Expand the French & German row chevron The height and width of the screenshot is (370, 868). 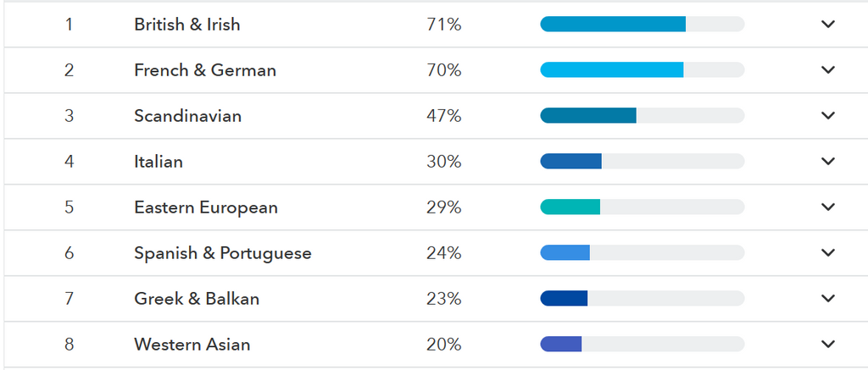pyautogui.click(x=828, y=70)
